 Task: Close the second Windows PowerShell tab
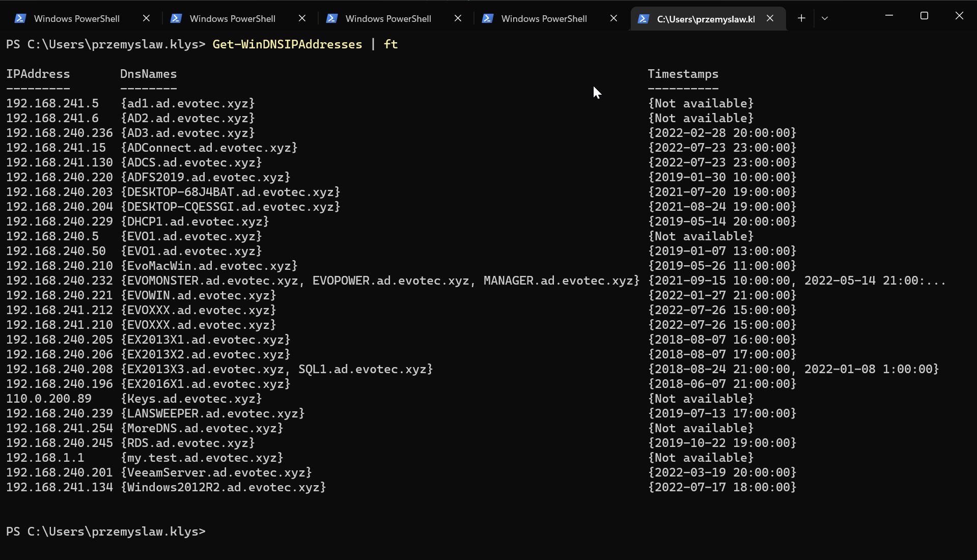[x=302, y=18]
